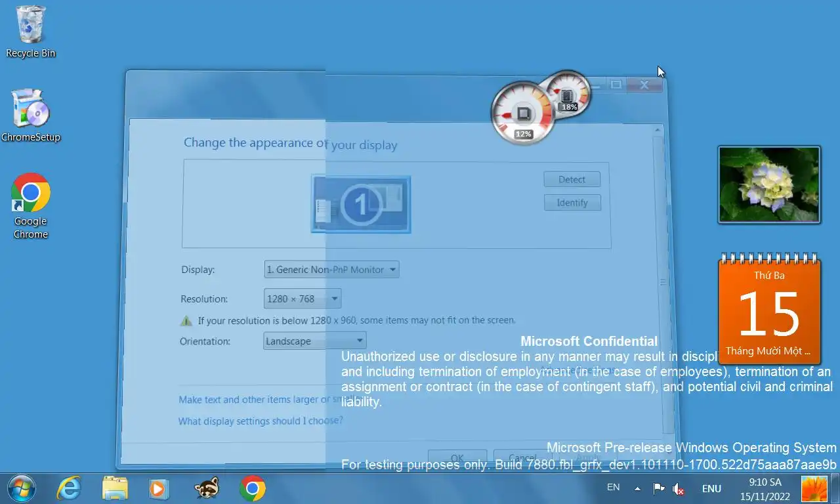Click the peach thumbnail in taskbar corner
Image resolution: width=840 pixels, height=504 pixels.
814,489
